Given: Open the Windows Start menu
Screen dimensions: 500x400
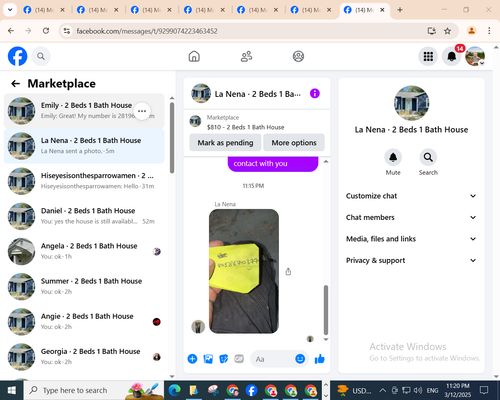Looking at the screenshot, I should [12, 390].
